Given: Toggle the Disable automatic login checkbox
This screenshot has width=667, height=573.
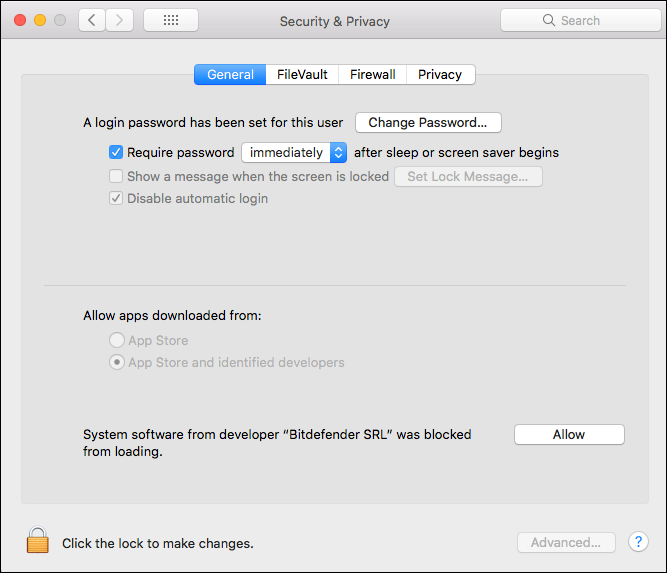Looking at the screenshot, I should [116, 198].
